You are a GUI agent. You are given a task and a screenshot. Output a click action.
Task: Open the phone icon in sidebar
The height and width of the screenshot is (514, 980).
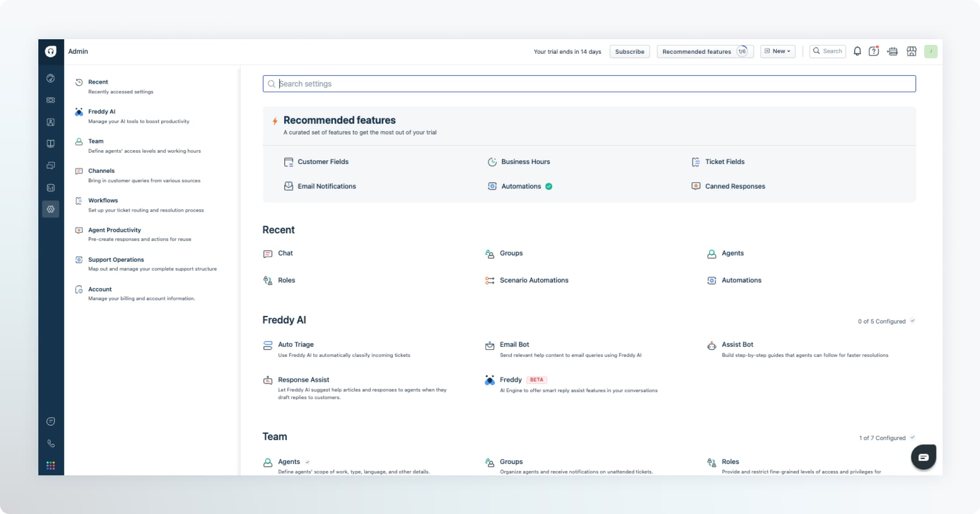[x=51, y=443]
